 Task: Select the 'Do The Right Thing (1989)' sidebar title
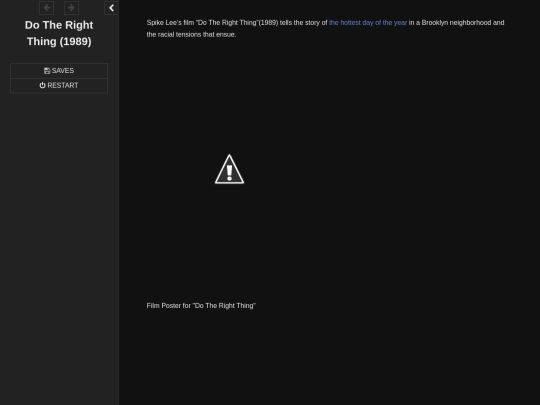[x=59, y=33]
